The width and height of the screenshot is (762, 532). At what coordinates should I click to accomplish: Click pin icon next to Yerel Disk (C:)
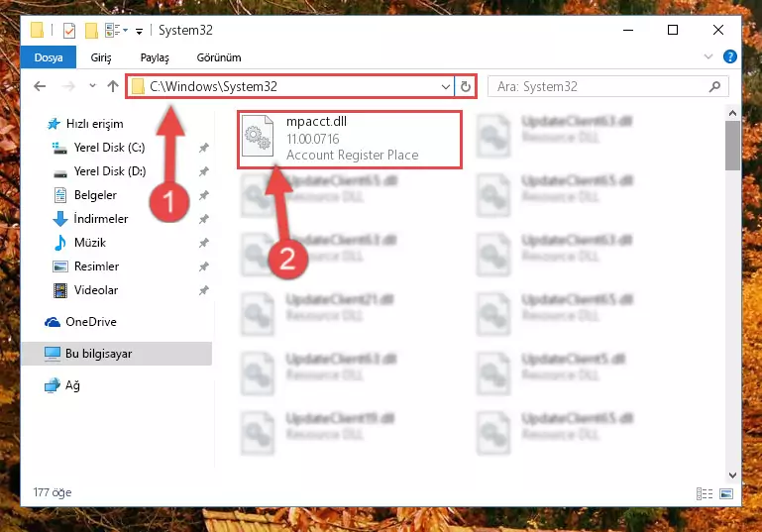[x=203, y=148]
